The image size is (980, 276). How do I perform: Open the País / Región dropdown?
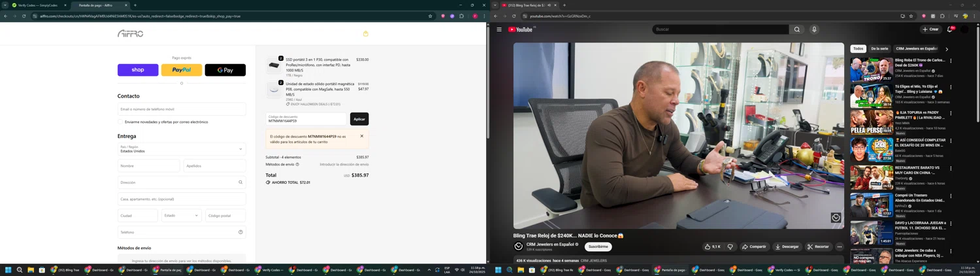point(182,149)
